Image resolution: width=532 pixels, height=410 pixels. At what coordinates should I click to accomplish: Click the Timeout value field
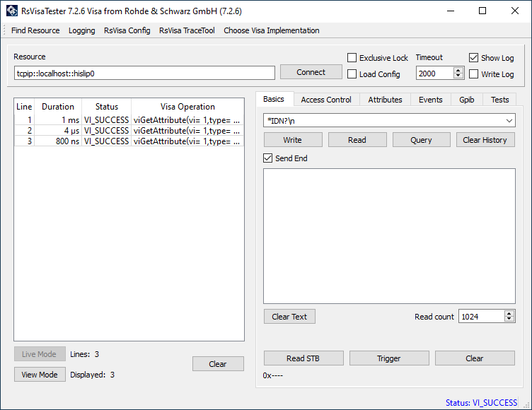(x=434, y=74)
